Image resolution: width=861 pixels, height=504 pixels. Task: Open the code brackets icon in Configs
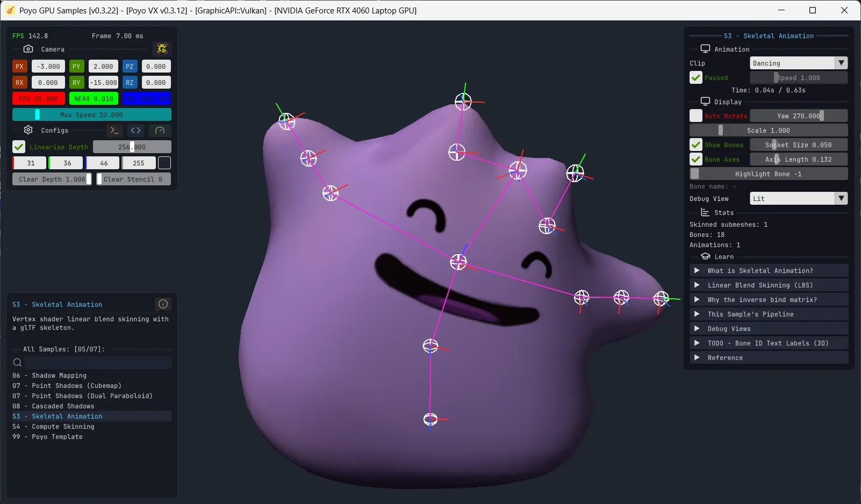[136, 130]
